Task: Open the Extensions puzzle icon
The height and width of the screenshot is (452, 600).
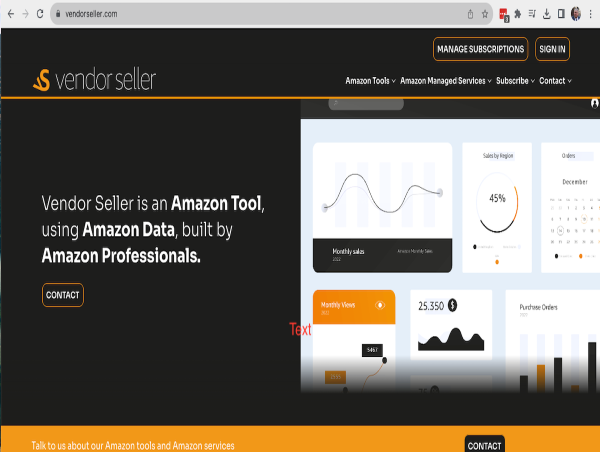Action: coord(518,14)
